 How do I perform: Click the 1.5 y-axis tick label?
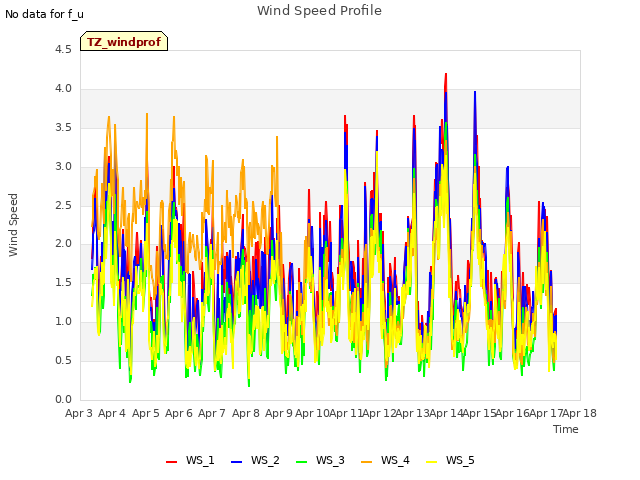tap(63, 282)
